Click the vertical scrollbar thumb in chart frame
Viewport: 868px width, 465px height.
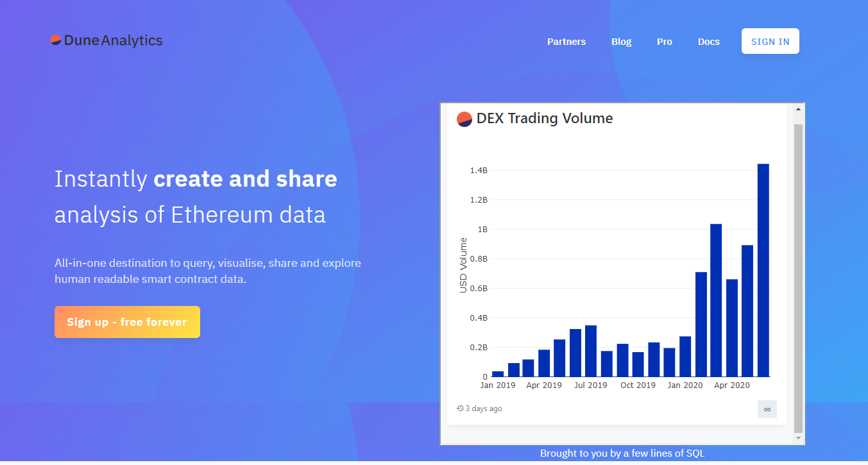click(798, 278)
